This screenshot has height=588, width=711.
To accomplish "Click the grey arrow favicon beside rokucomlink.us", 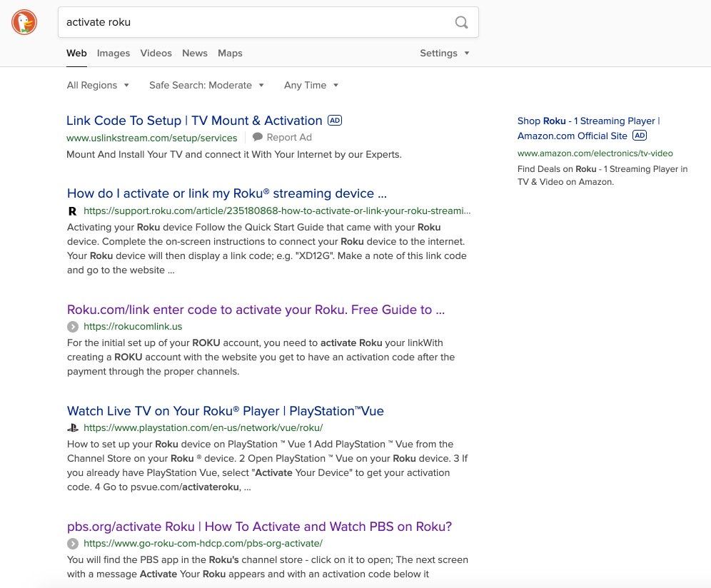I will tap(73, 326).
